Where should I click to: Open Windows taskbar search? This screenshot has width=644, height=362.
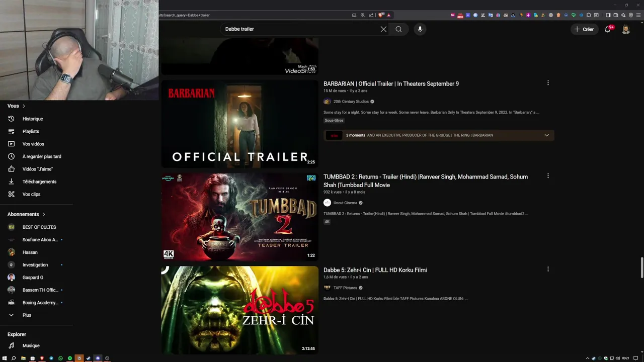[x=14, y=358]
